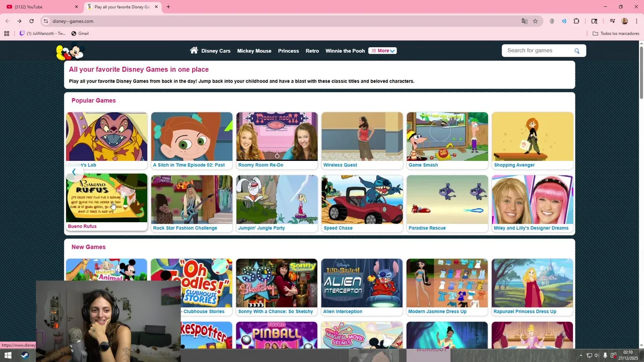Click the Chrome media control icon
This screenshot has width=644, height=362.
612,21
